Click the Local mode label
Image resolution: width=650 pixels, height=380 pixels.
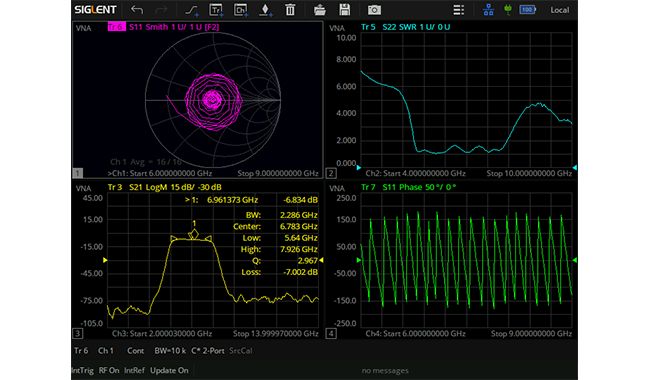tap(559, 10)
